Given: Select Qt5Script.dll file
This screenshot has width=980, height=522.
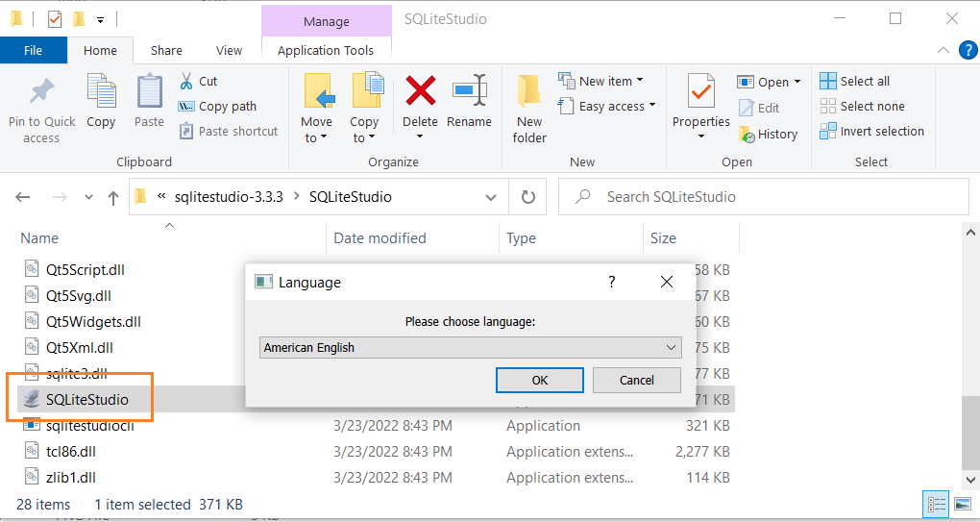Looking at the screenshot, I should point(85,270).
